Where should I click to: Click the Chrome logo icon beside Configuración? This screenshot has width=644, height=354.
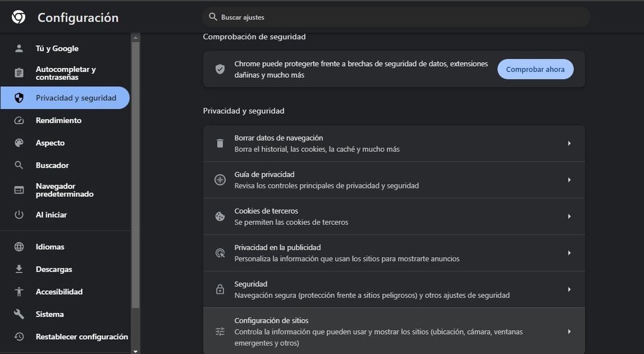(x=18, y=17)
